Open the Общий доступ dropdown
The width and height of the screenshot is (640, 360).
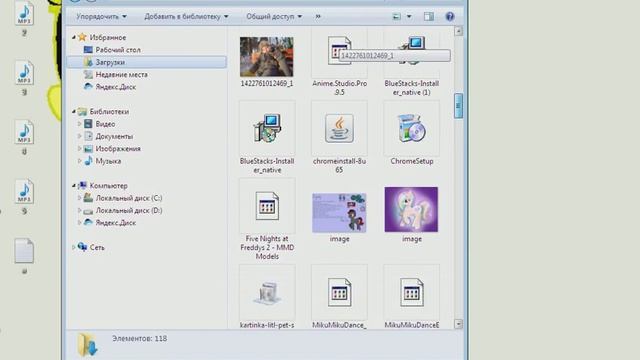tap(274, 17)
